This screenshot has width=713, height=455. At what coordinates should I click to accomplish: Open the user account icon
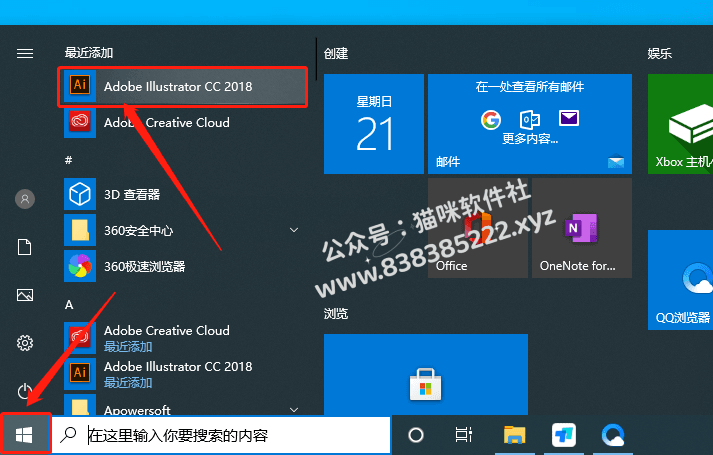click(x=25, y=199)
